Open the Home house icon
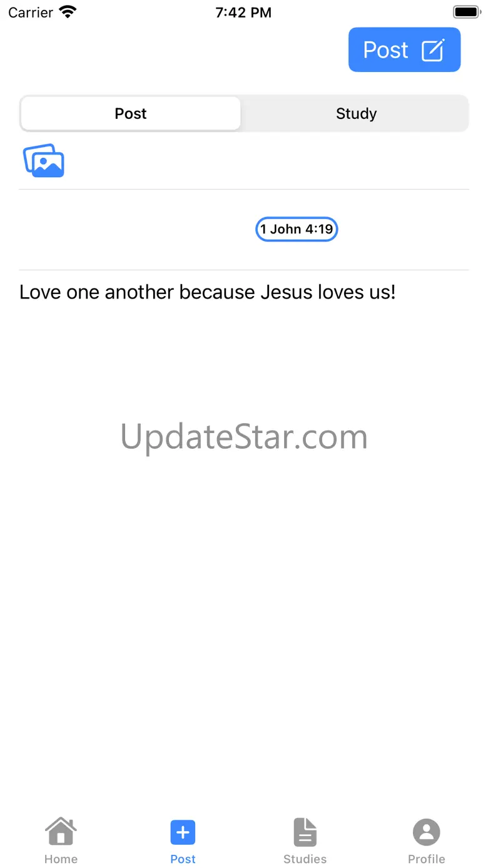The height and width of the screenshot is (868, 488). (x=61, y=832)
